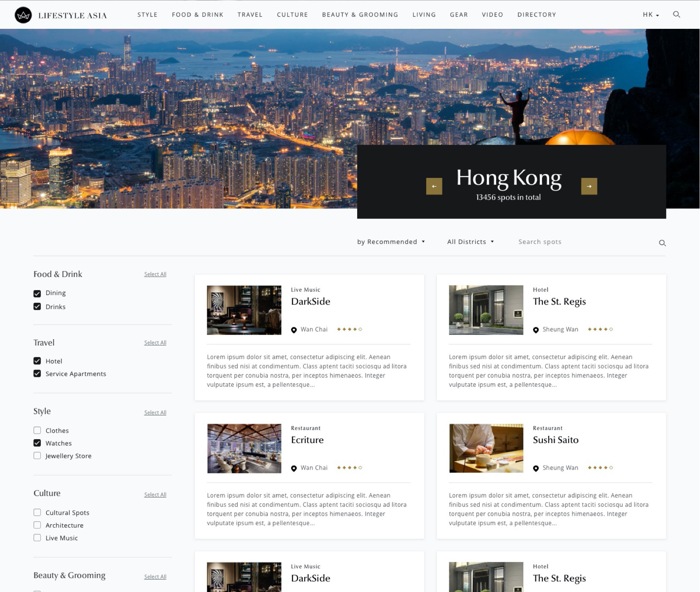700x592 pixels.
Task: Click the Lifestyle Asia crown logo
Action: 23,15
